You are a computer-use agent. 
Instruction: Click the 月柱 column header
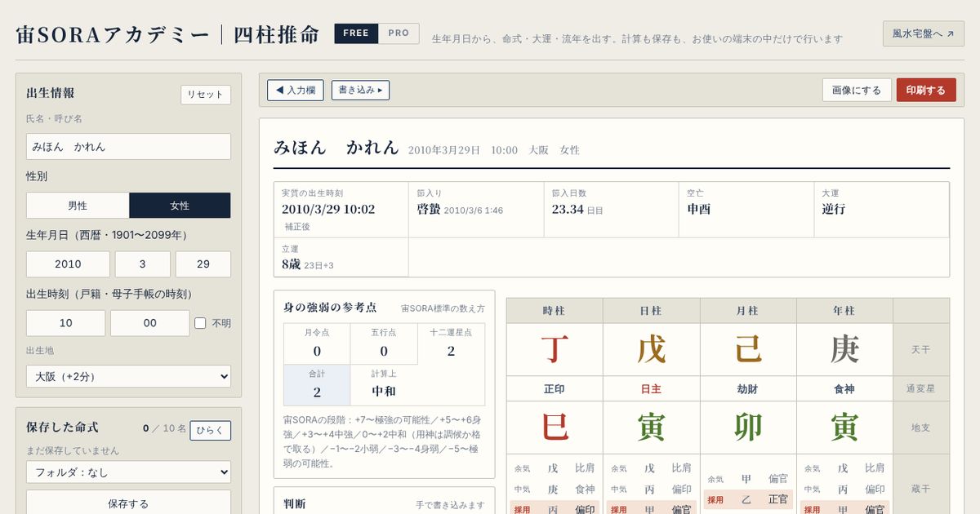[748, 311]
